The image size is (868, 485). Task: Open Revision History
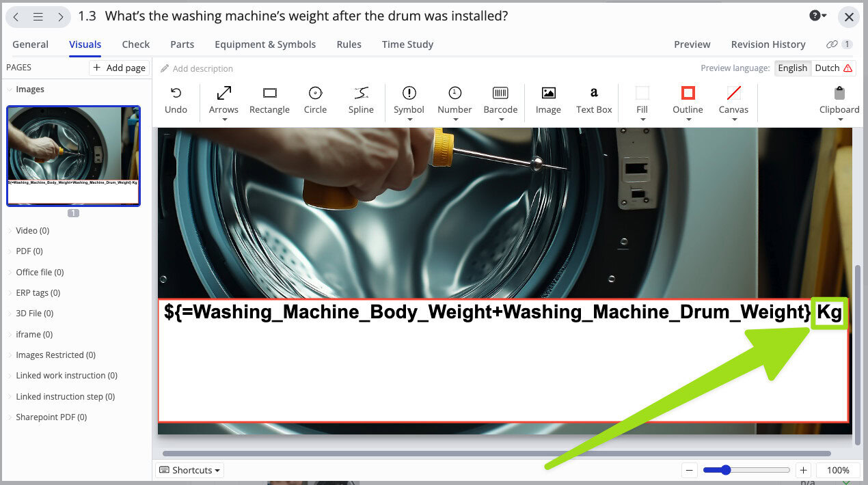coord(768,44)
